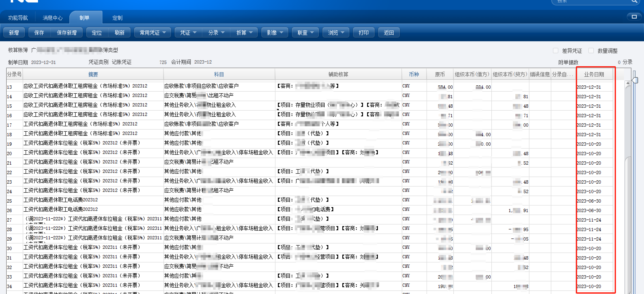Click the 刷新 button
This screenshot has width=644, height=294.
click(x=120, y=32)
